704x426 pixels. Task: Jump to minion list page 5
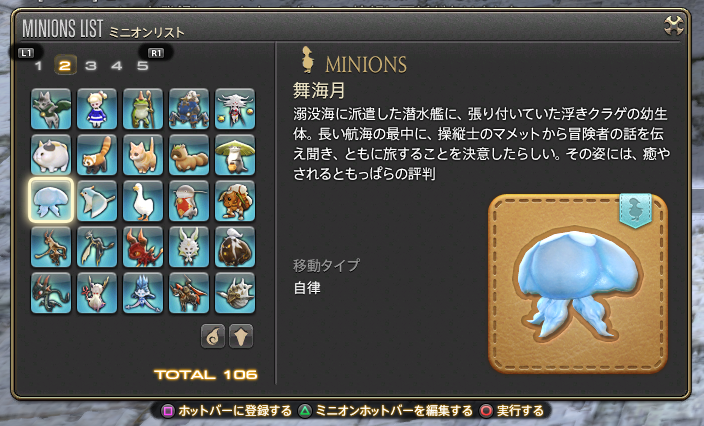tap(143, 66)
